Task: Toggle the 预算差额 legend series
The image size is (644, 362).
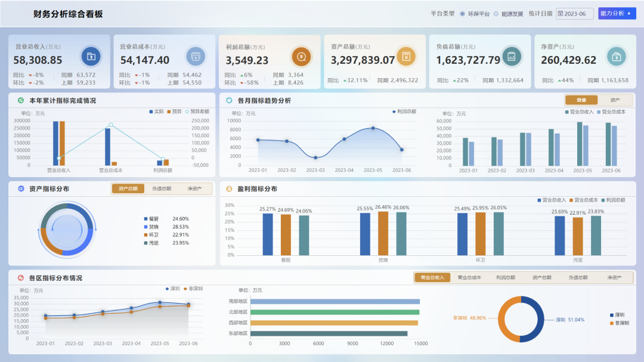Action: (x=197, y=112)
